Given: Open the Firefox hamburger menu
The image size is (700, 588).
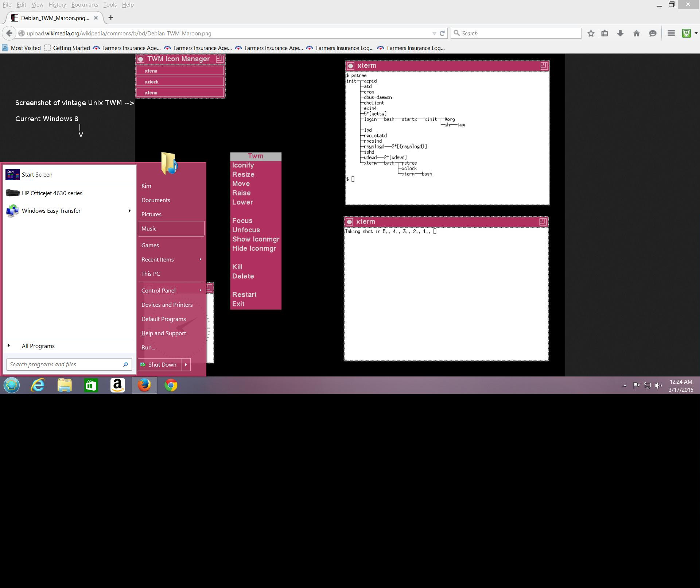Looking at the screenshot, I should 671,33.
